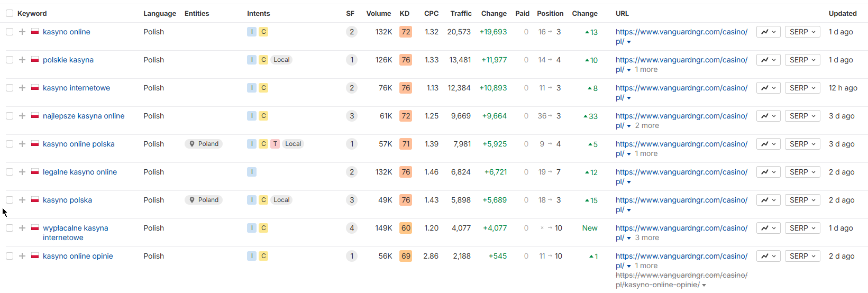Click the plus icon beside kasyno online
The image size is (868, 293).
point(22,32)
